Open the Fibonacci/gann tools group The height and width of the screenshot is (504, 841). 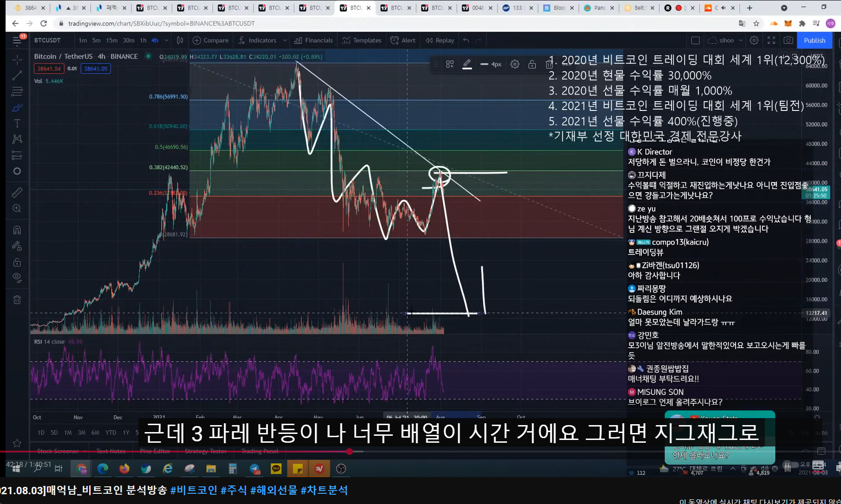point(17,91)
